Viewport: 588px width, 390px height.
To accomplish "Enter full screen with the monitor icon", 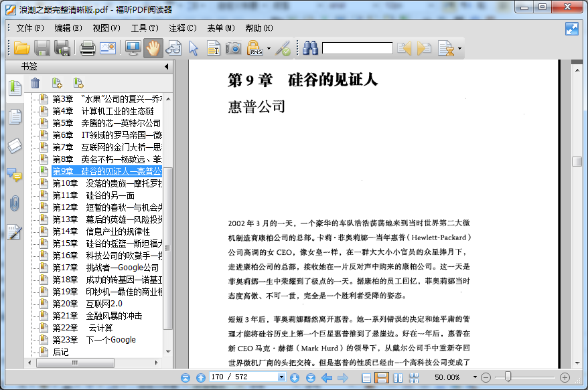I will tap(133, 48).
